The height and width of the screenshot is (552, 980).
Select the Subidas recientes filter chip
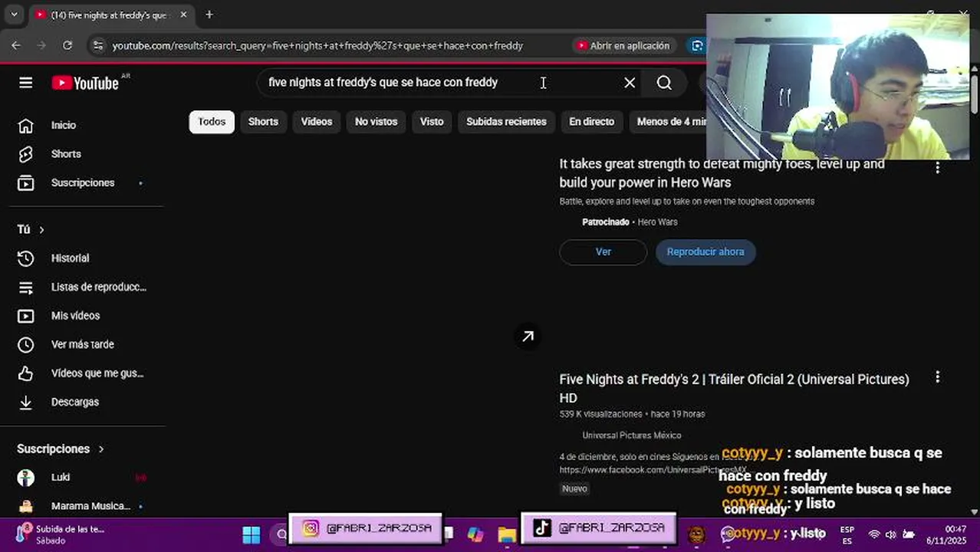pos(506,122)
